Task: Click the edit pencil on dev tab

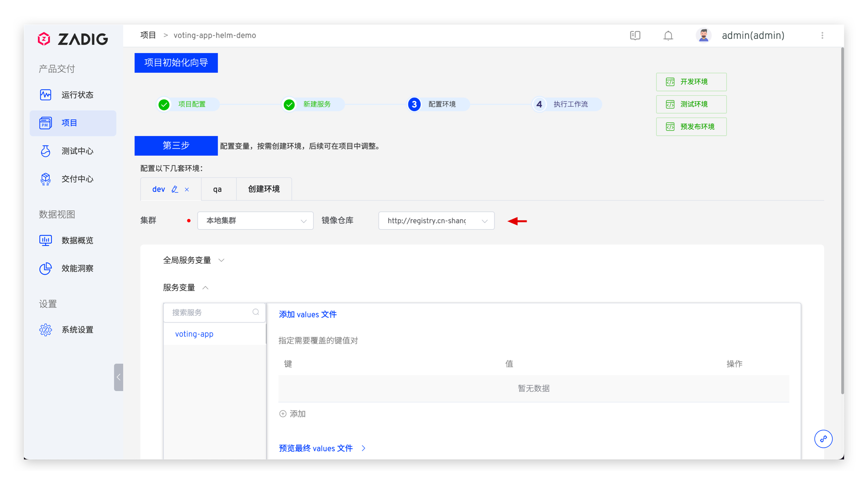Action: (174, 189)
